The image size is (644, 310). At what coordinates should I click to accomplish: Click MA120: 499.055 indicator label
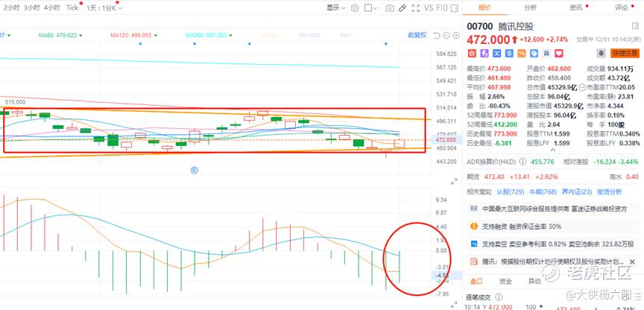coord(130,36)
